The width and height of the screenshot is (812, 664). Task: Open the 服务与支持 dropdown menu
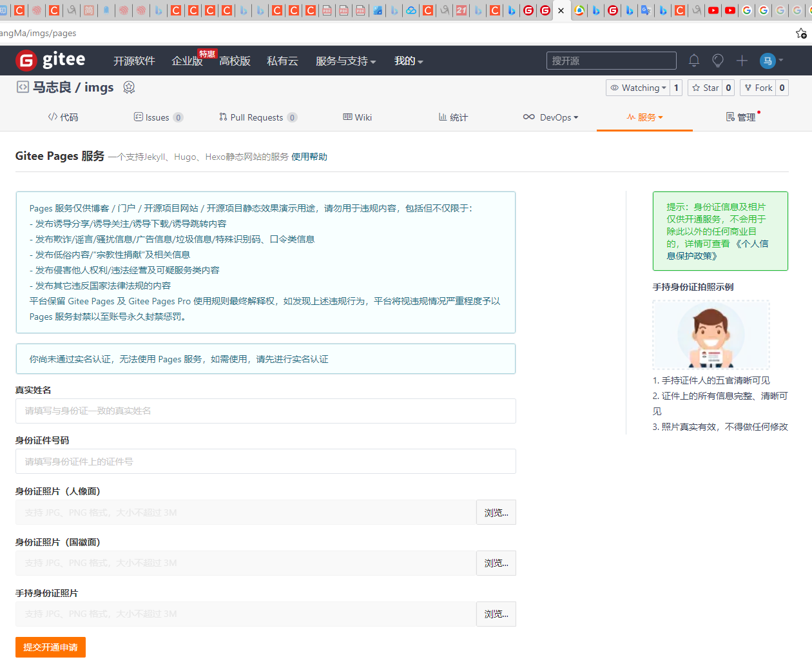(345, 60)
